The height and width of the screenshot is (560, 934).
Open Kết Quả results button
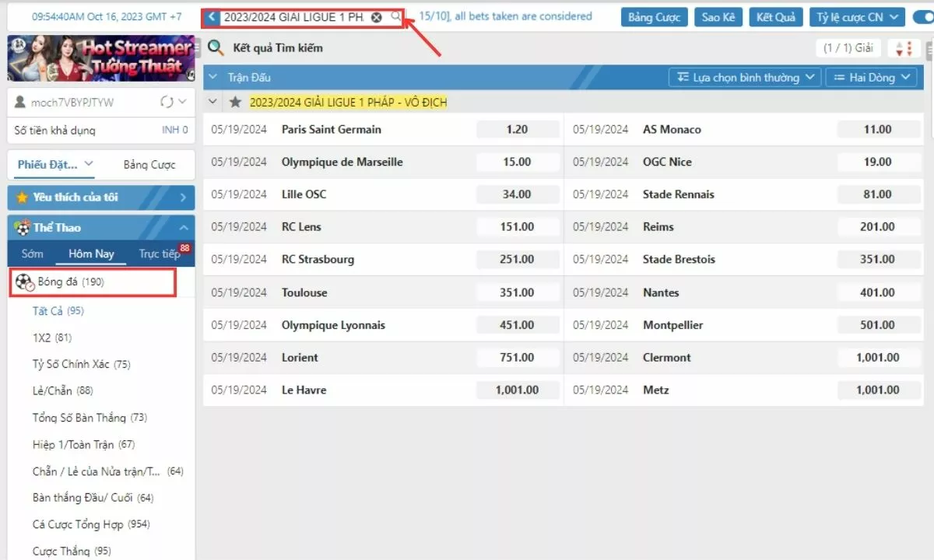776,17
